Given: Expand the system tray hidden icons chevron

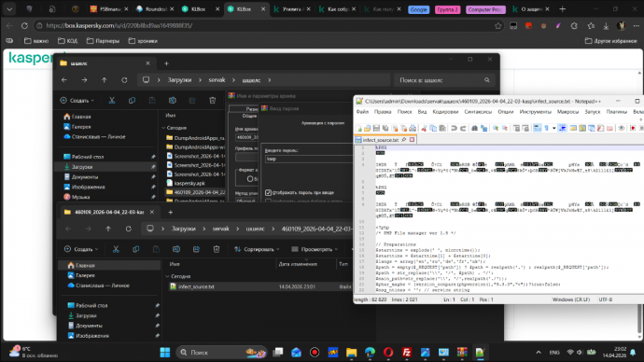Looking at the screenshot, I should [x=539, y=352].
